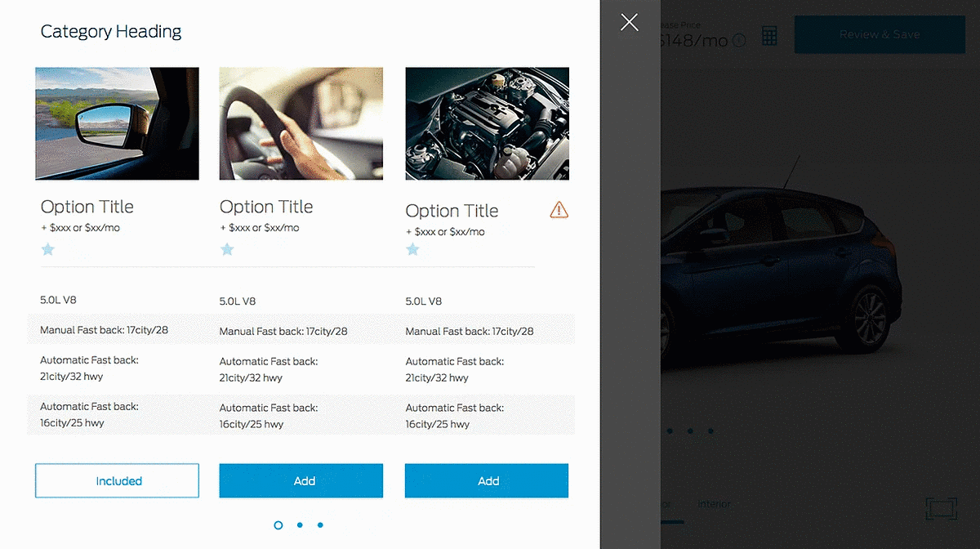
Task: Click the price info circle icon
Action: [x=739, y=40]
